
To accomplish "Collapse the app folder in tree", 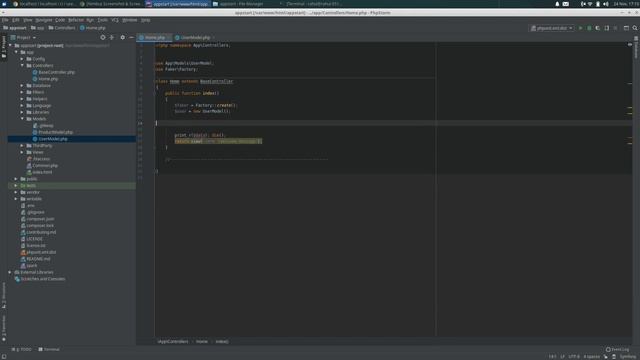I will [x=16, y=52].
